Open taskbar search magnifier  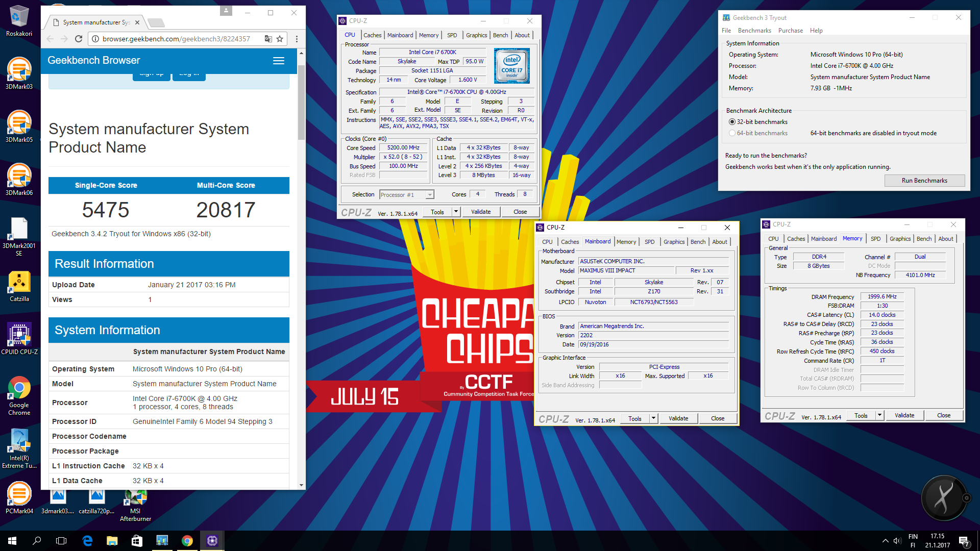coord(37,541)
